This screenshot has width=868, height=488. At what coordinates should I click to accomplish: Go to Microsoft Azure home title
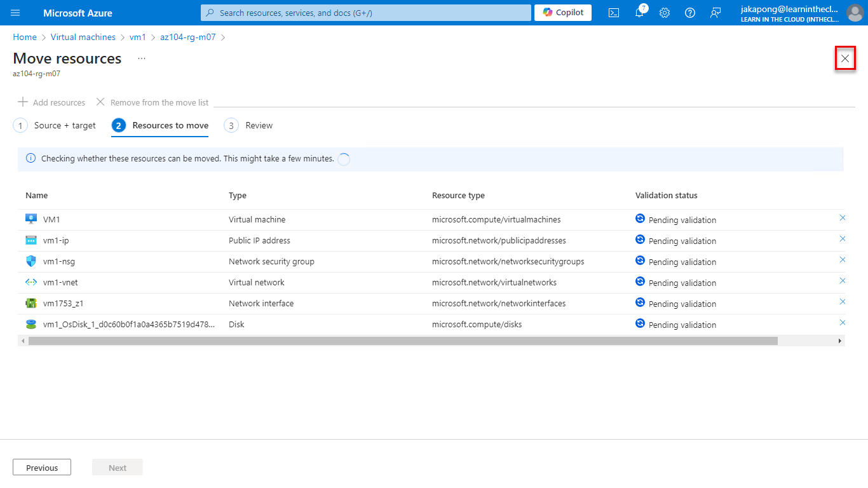pyautogui.click(x=78, y=13)
